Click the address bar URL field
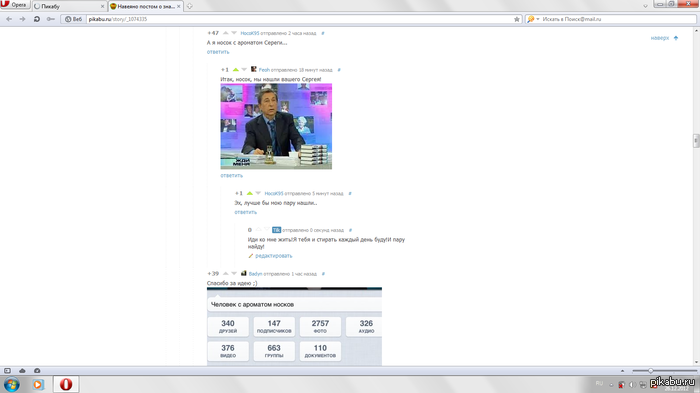Image resolution: width=700 pixels, height=393 pixels. pos(299,19)
